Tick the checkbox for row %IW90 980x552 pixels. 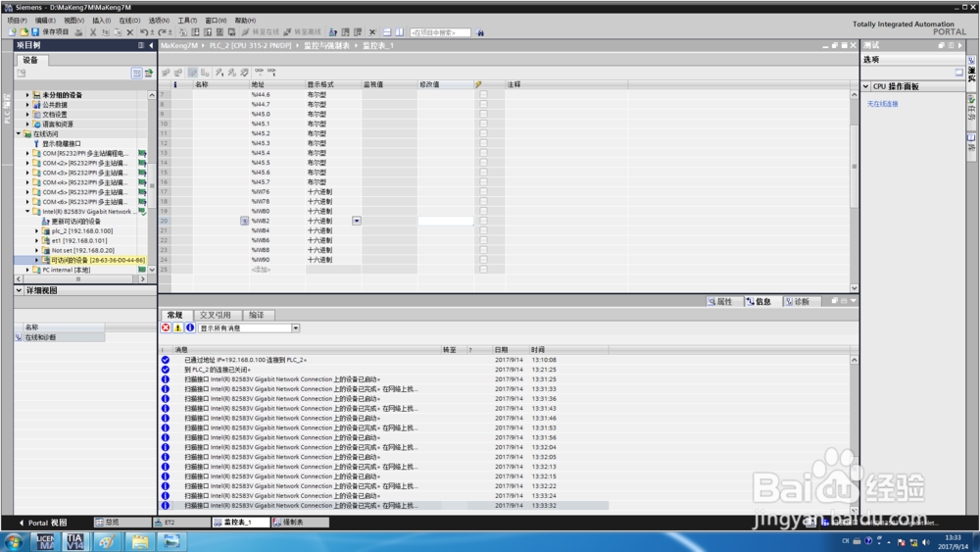483,260
